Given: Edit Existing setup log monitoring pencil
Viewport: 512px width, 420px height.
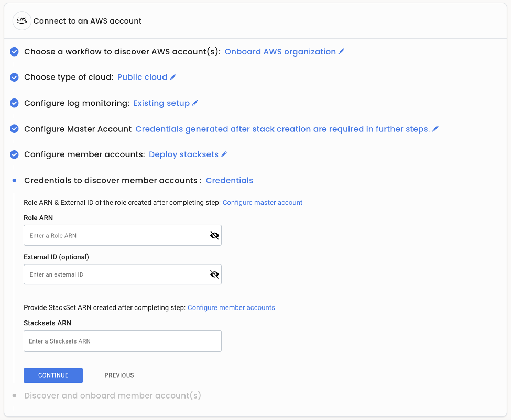Looking at the screenshot, I should click(x=195, y=103).
